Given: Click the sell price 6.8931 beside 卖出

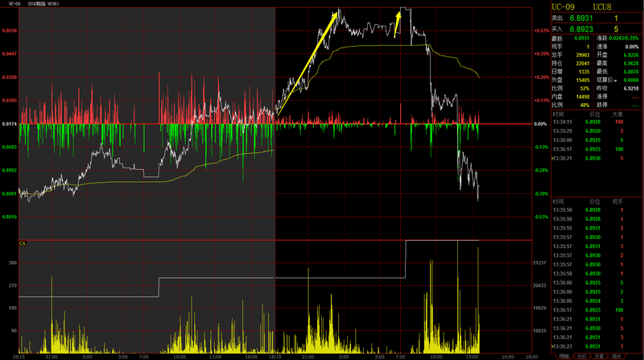Looking at the screenshot, I should pos(581,18).
